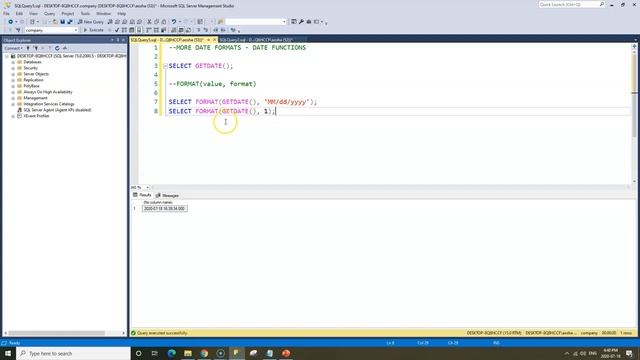
Task: Open the File menu
Action: click(x=6, y=13)
